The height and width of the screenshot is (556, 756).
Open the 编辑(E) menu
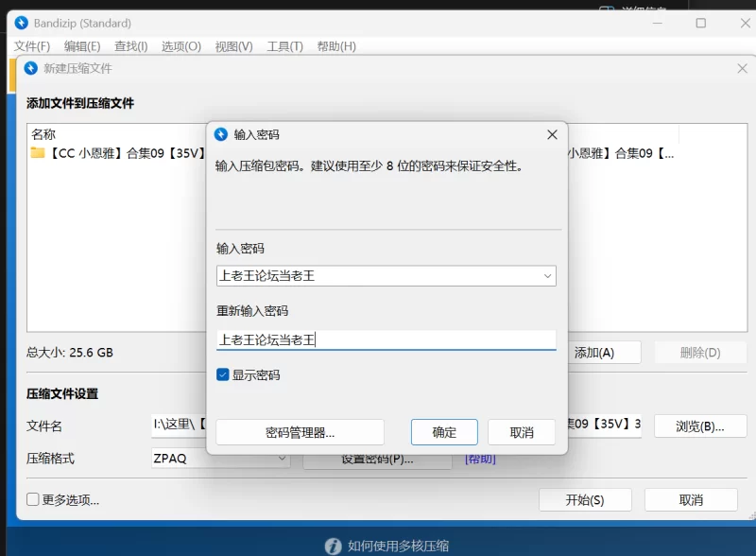point(82,46)
